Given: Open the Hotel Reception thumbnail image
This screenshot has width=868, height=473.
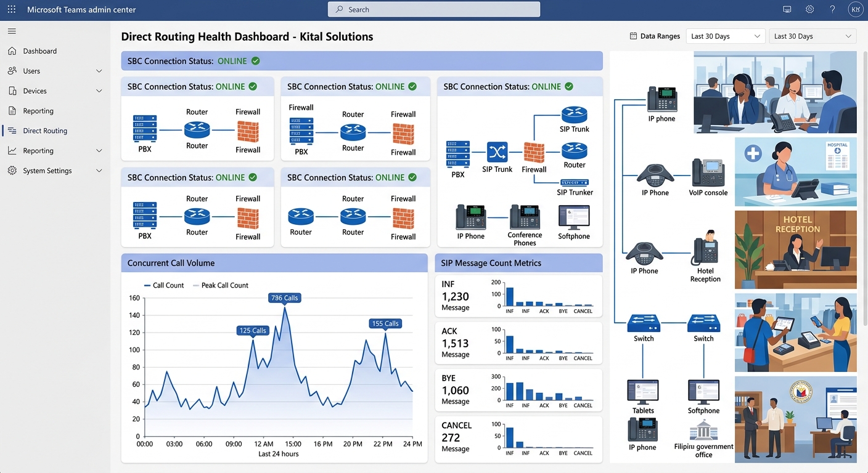Looking at the screenshot, I should 796,249.
